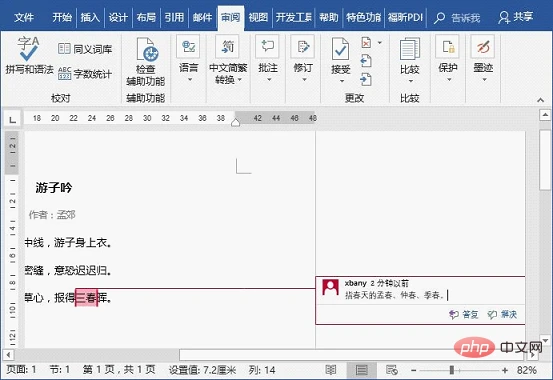Open the 开始 tab
The width and height of the screenshot is (553, 380).
[62, 17]
